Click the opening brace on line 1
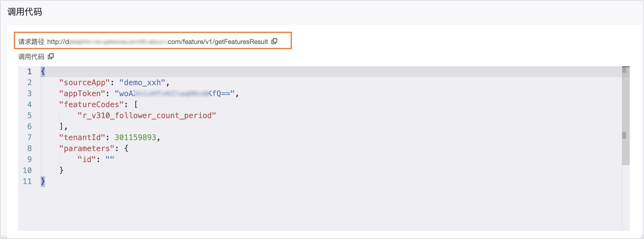Image resolution: width=644 pixels, height=239 pixels. click(43, 72)
